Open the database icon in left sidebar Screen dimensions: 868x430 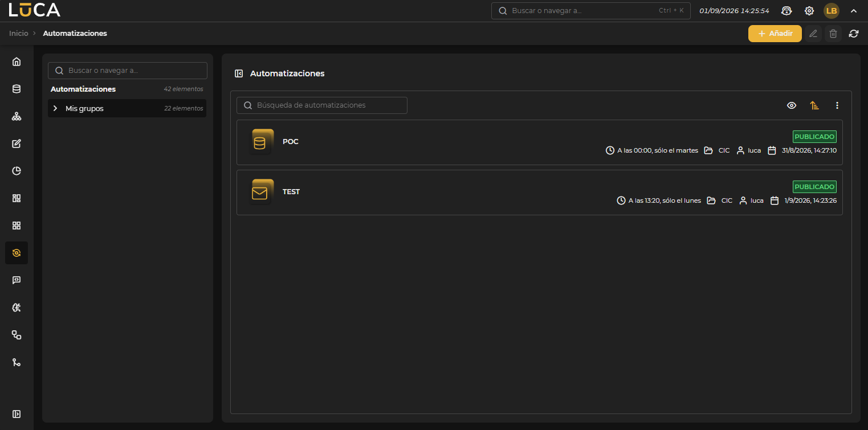(x=17, y=89)
